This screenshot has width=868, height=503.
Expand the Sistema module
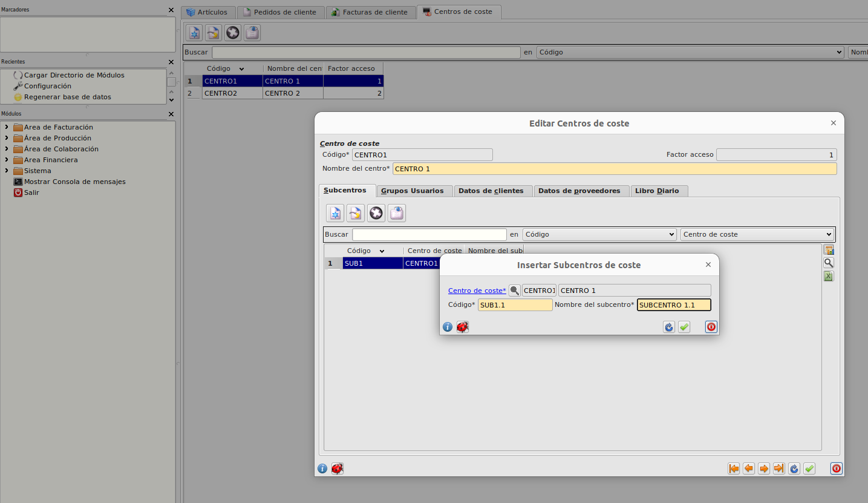[x=6, y=171]
